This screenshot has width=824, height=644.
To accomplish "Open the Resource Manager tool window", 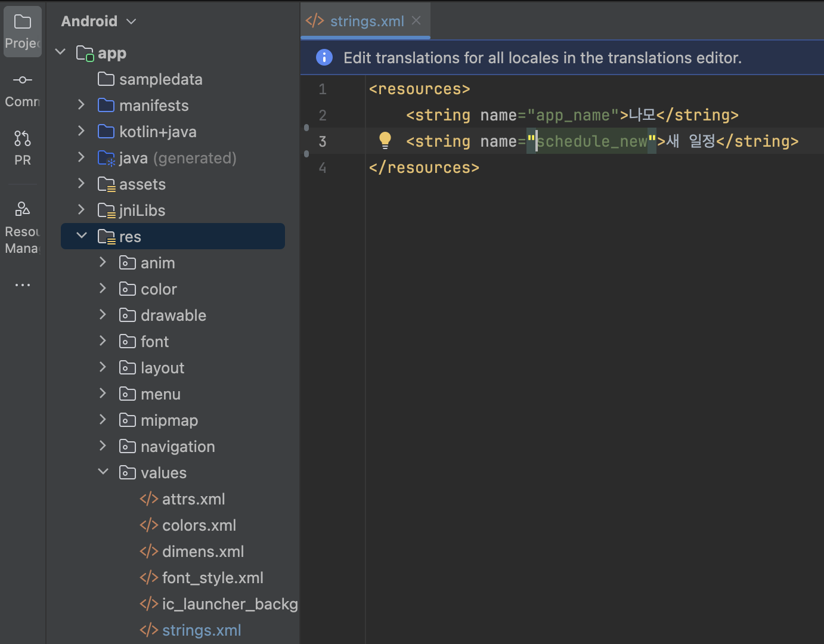I will [x=23, y=228].
